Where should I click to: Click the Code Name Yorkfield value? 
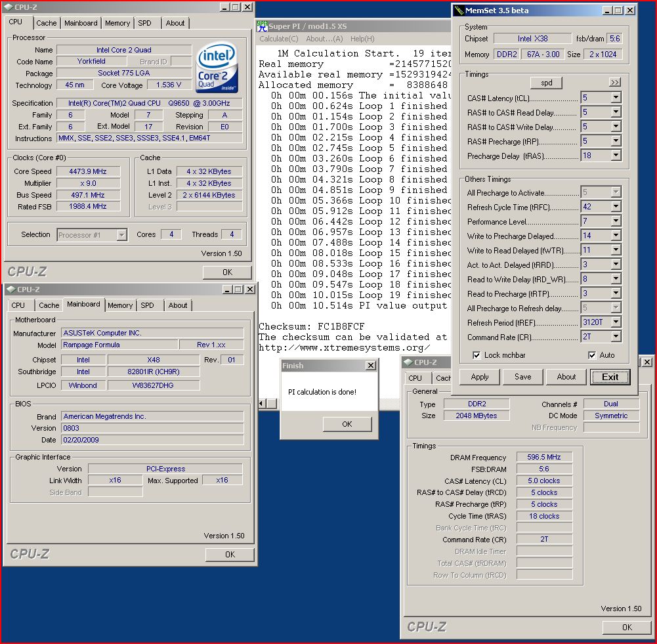(91, 61)
